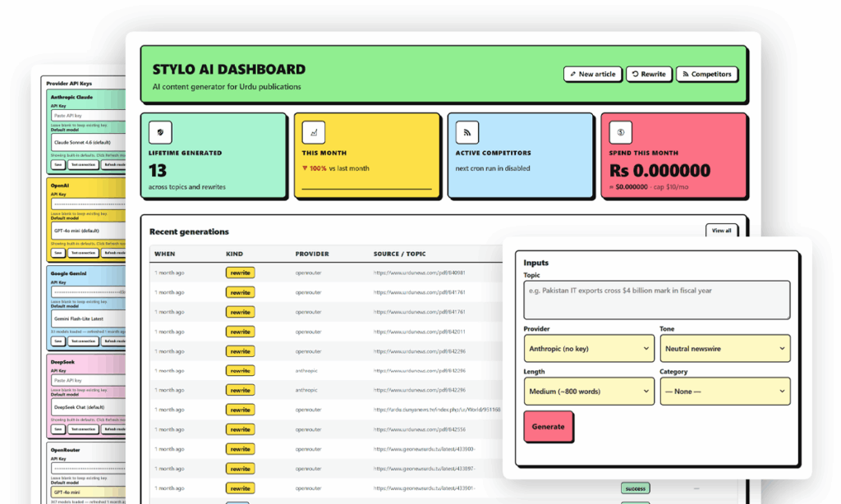Test connection for Anthropic Claude

point(83,165)
